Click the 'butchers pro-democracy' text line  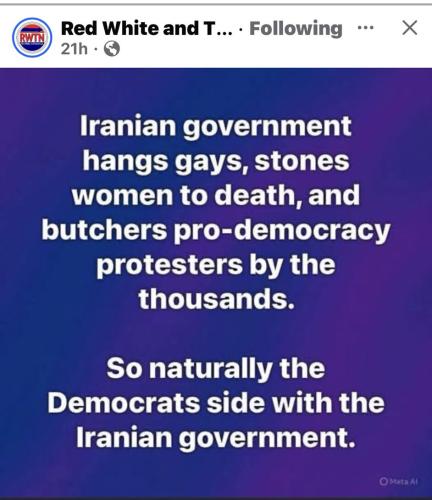[x=216, y=231]
